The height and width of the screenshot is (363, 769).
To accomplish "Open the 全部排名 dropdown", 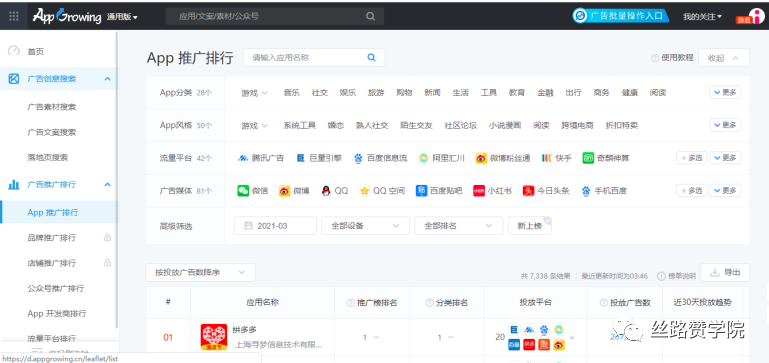I will click(x=459, y=226).
